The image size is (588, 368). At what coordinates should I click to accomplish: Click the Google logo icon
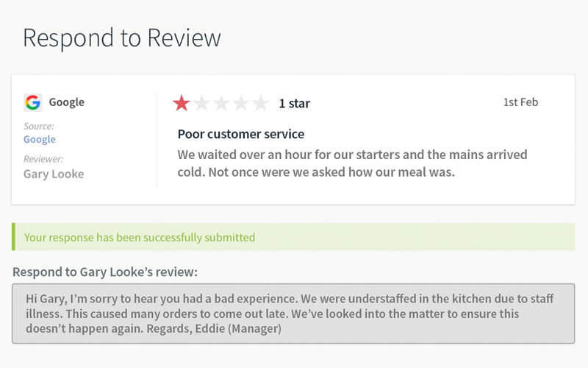coord(33,102)
